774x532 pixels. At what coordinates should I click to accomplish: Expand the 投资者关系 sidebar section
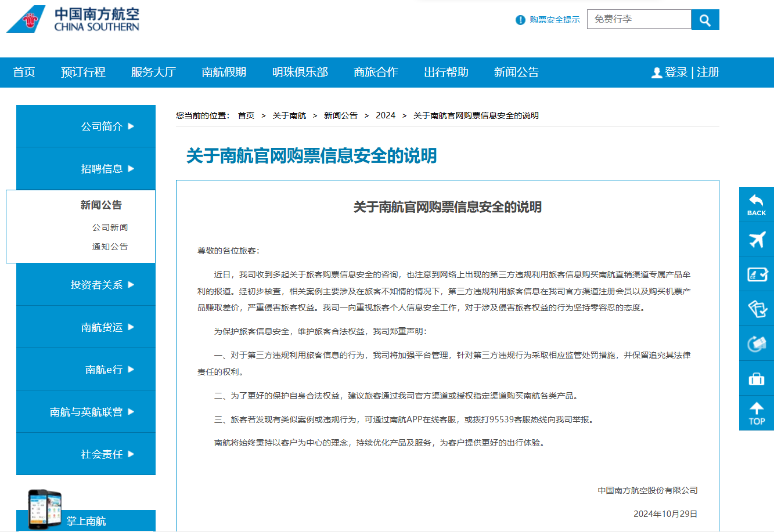tap(102, 285)
